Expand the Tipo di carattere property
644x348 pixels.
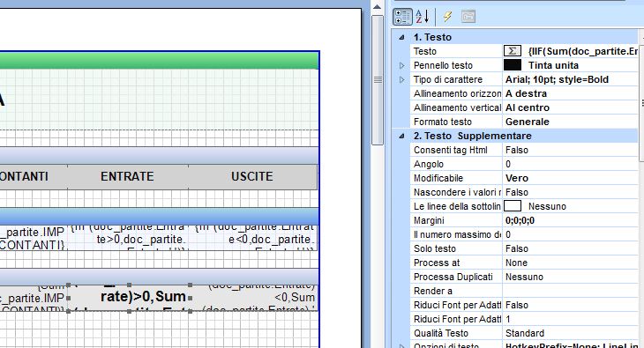[x=401, y=79]
